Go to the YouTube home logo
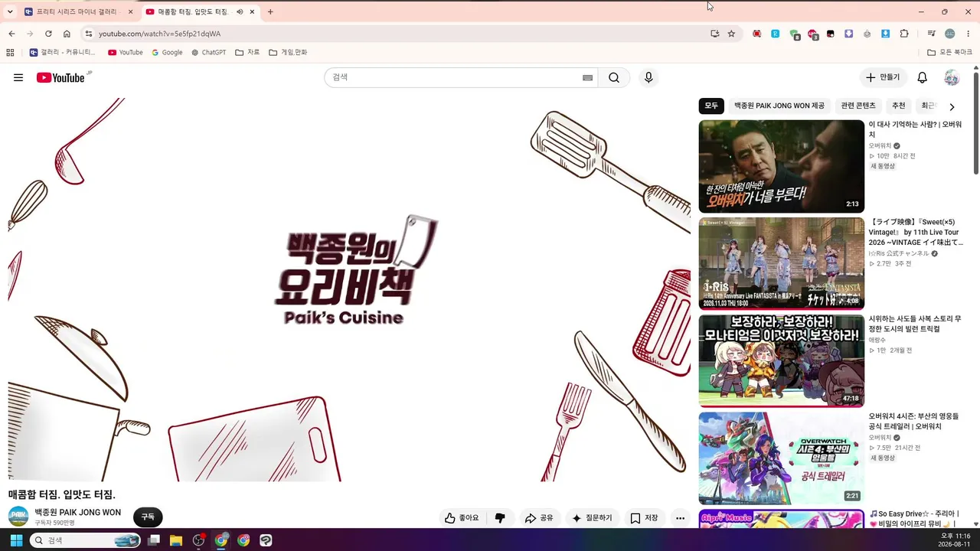 (60, 77)
